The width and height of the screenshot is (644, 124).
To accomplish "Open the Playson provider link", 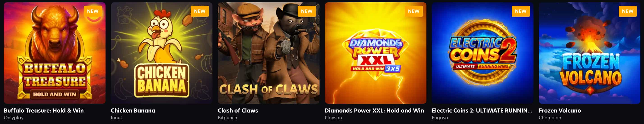I will coord(333,118).
